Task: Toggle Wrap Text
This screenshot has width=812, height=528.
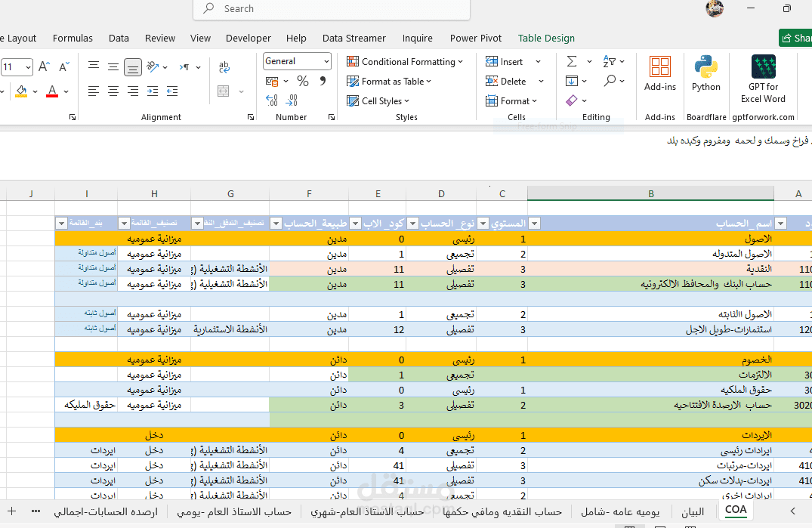Action: [x=224, y=66]
